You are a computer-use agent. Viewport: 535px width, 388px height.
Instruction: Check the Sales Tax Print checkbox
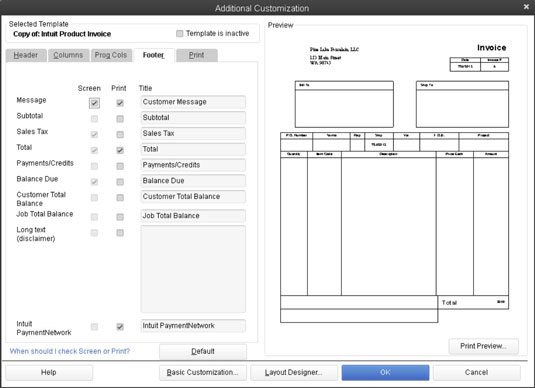point(120,134)
